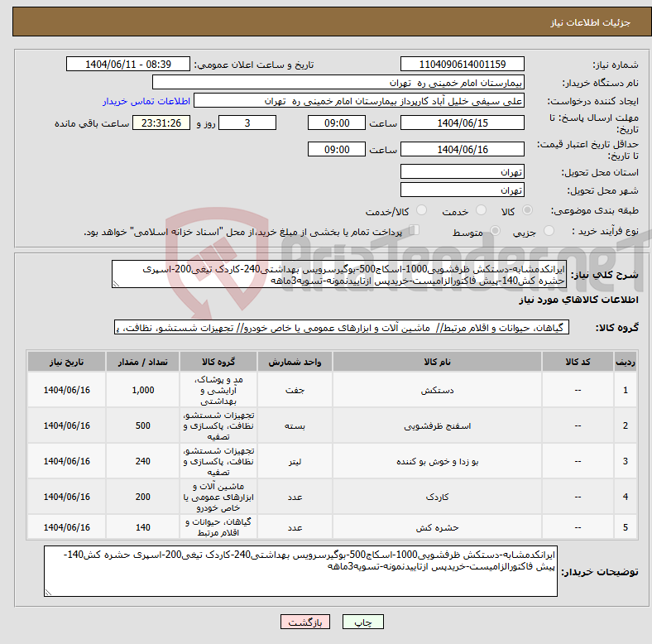
Task: Click the حشره کش item name cell
Action: (437, 527)
